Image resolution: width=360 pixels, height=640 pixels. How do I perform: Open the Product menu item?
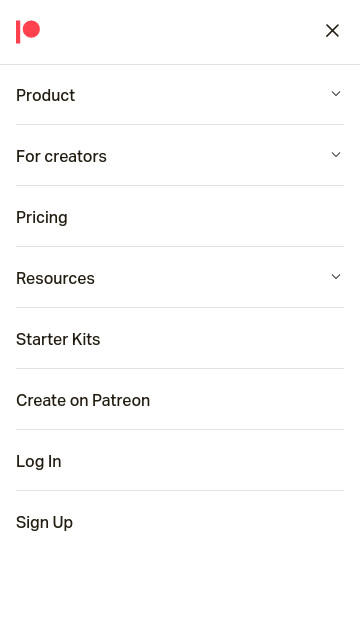pyautogui.click(x=180, y=95)
